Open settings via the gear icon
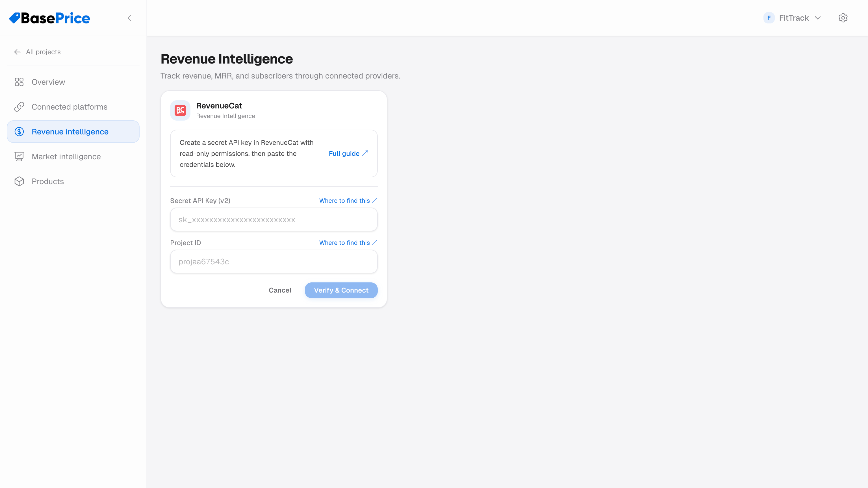Viewport: 868px width, 488px height. 843,18
